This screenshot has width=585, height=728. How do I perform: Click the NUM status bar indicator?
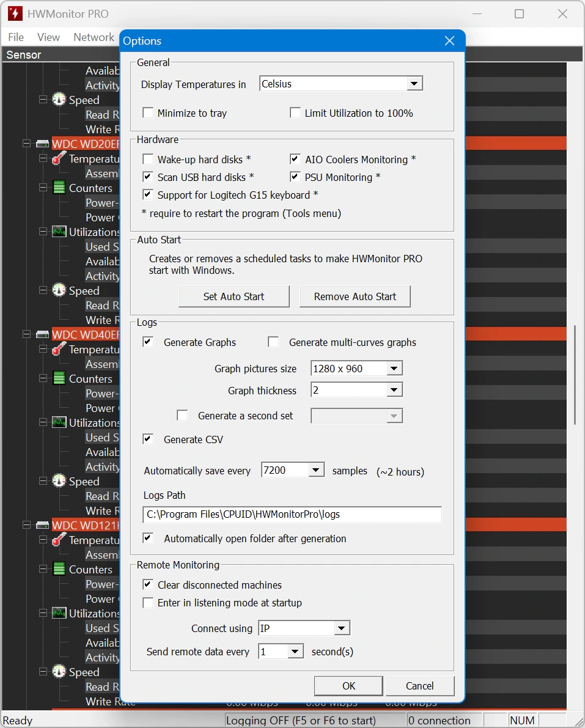tap(522, 720)
